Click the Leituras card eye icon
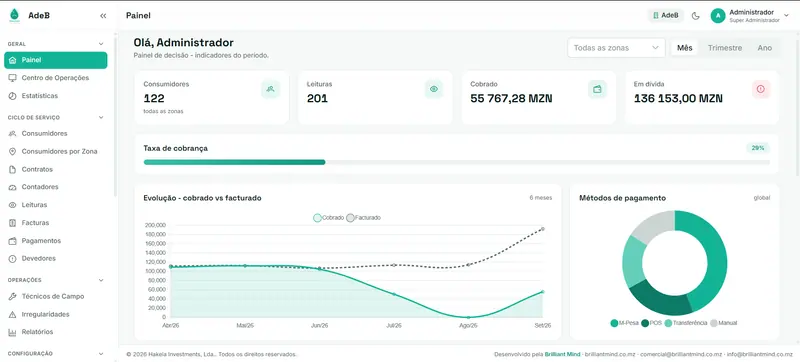Viewport: 800px width, 362px height. (x=434, y=89)
